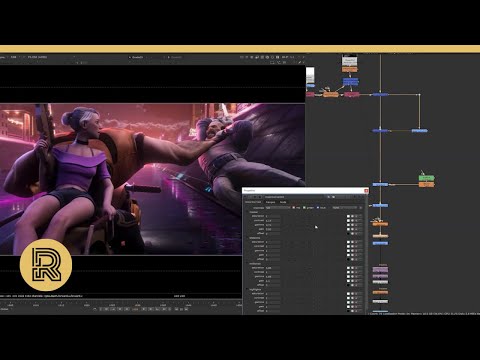This screenshot has height=360, width=480.
Task: Play the timeline backward
Action: [120, 309]
